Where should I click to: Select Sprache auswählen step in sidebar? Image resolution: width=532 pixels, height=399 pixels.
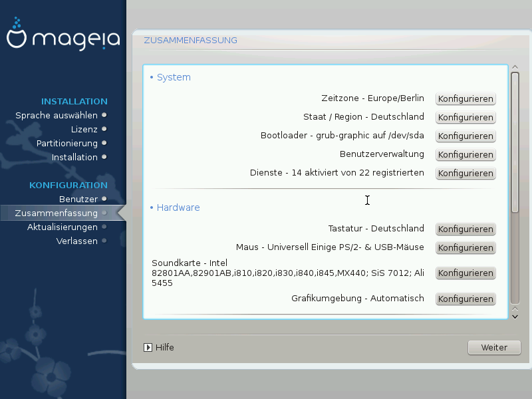pyautogui.click(x=57, y=115)
